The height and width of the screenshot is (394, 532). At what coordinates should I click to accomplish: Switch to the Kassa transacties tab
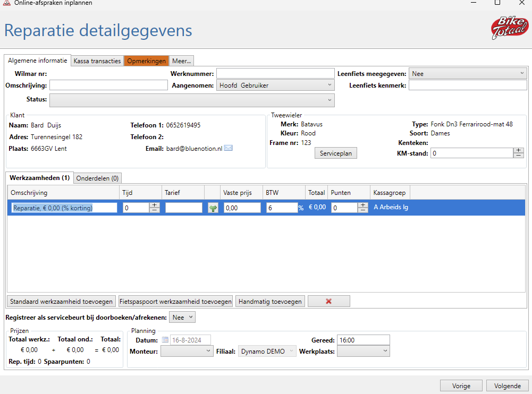point(97,61)
